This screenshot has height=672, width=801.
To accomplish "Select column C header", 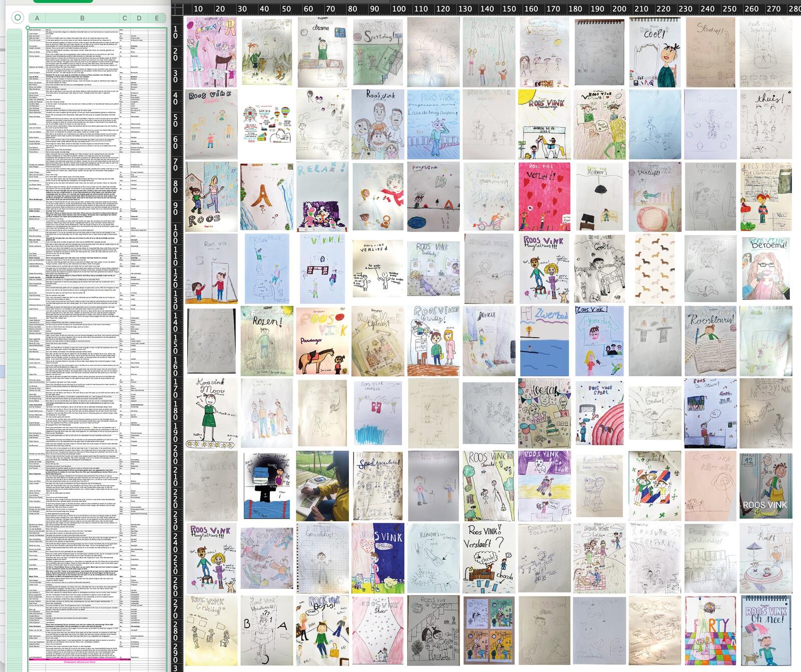I will point(125,18).
